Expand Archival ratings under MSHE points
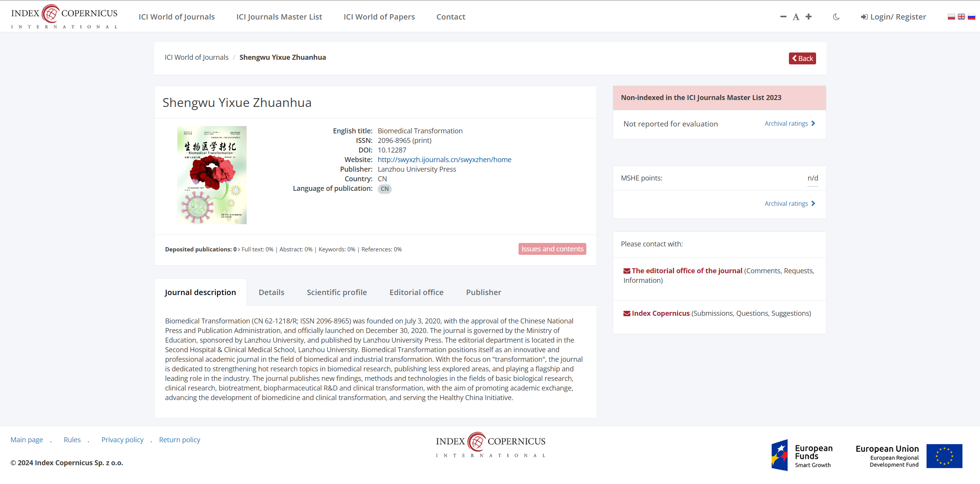This screenshot has height=484, width=980. tap(790, 203)
